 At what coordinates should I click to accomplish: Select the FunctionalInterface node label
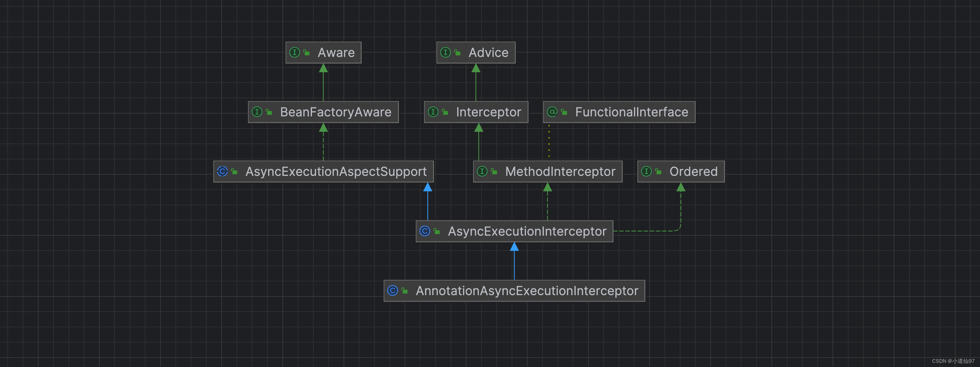pyautogui.click(x=631, y=112)
